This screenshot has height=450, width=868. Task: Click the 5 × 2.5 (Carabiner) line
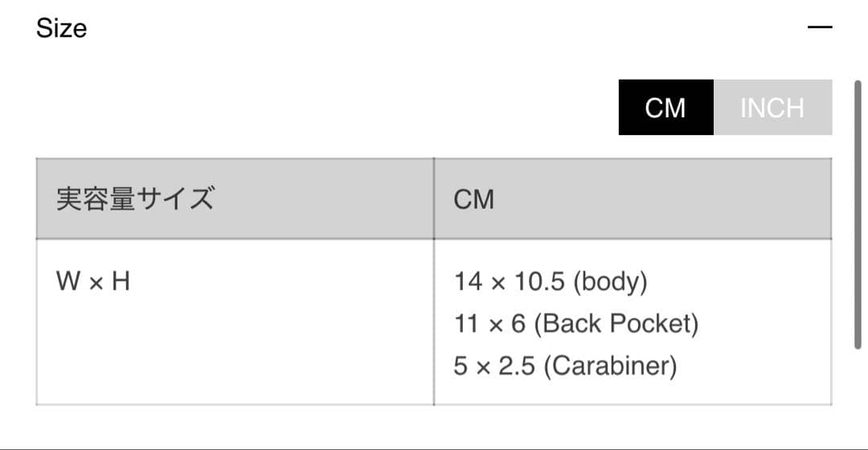pos(565,366)
